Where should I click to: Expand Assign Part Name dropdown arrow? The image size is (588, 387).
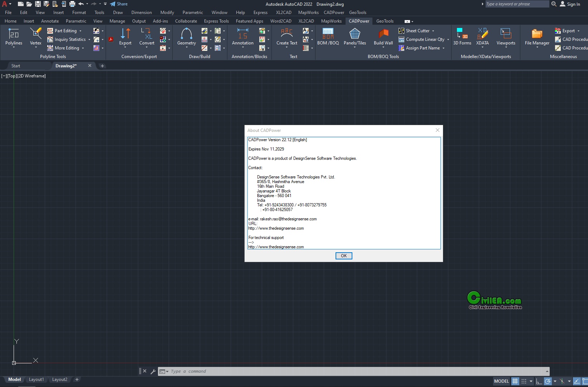pos(443,48)
